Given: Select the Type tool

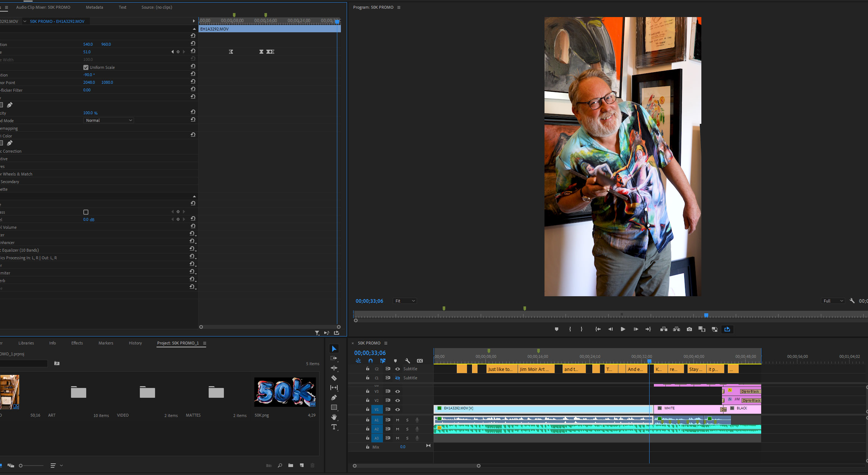Looking at the screenshot, I should 334,427.
